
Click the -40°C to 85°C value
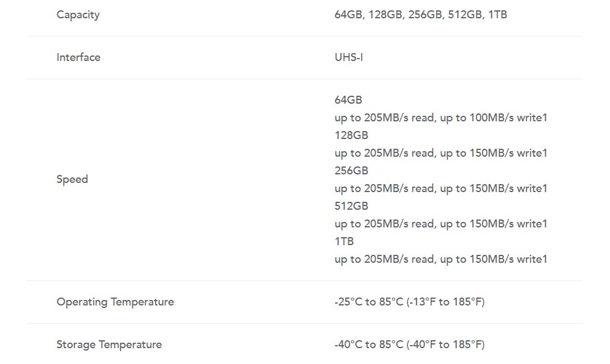(x=410, y=344)
